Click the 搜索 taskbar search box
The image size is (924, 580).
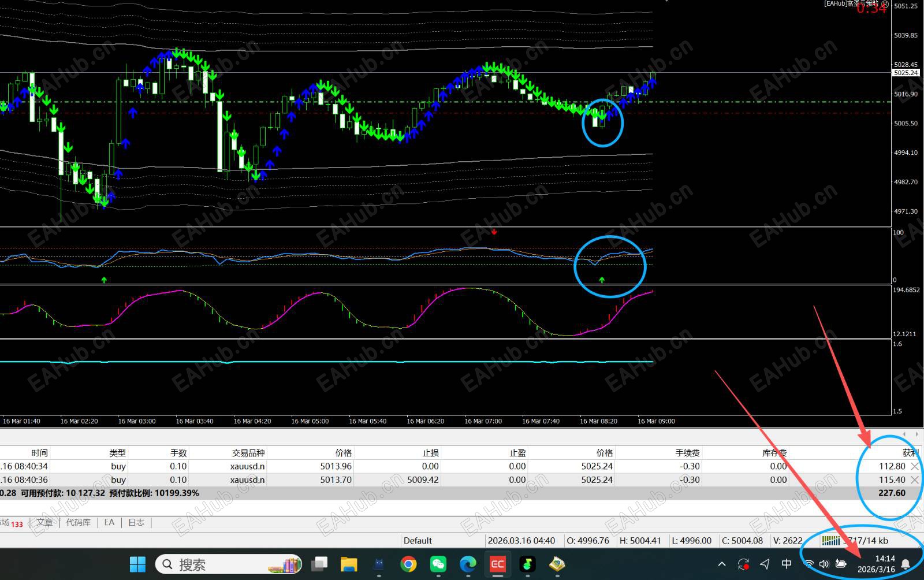tap(229, 564)
